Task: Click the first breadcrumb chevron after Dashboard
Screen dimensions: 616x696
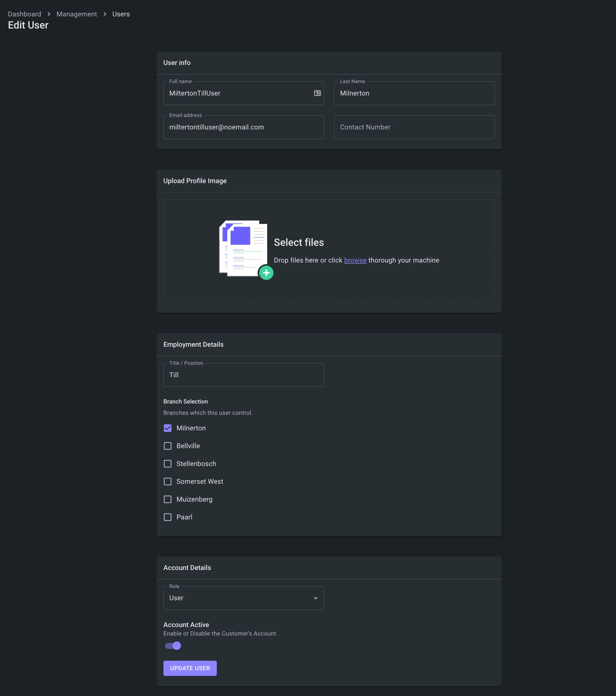Action: (x=49, y=14)
